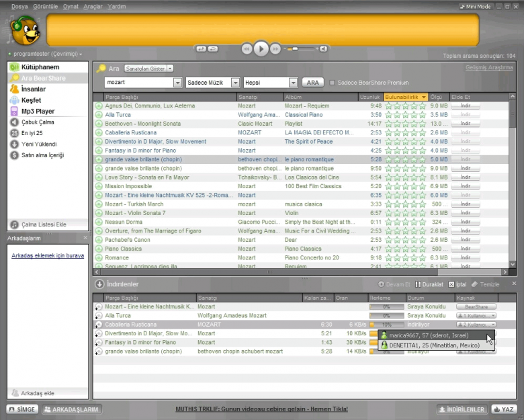Expand the Hepsi filter dropdown
The height and width of the screenshot is (420, 524).
coord(293,82)
